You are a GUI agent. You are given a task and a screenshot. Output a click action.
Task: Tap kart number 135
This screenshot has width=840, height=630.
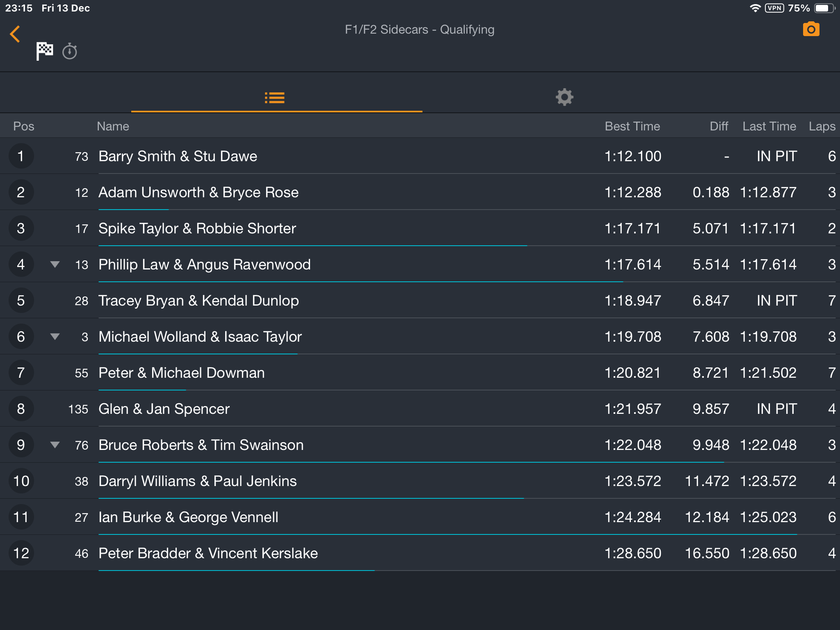(x=78, y=409)
